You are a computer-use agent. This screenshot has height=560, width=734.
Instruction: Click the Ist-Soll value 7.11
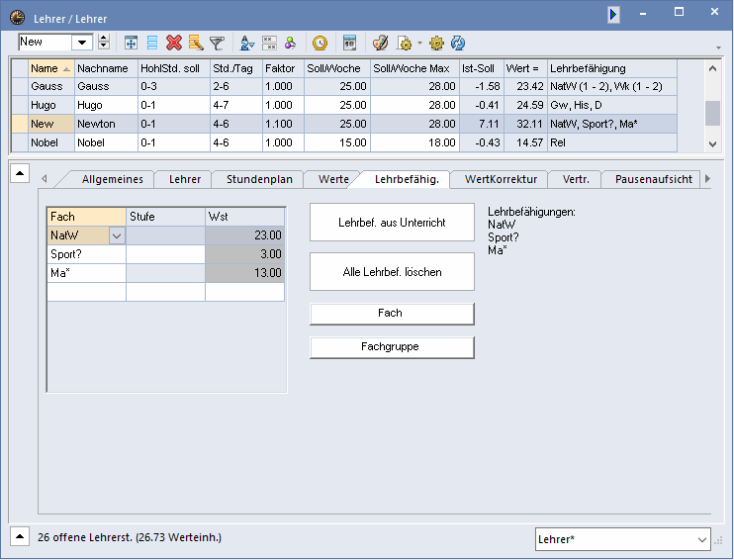pos(481,124)
